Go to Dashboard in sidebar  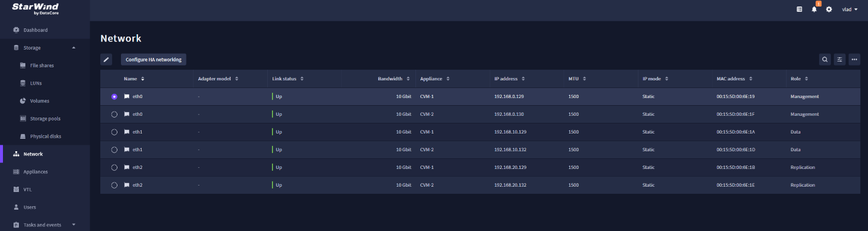coord(35,30)
